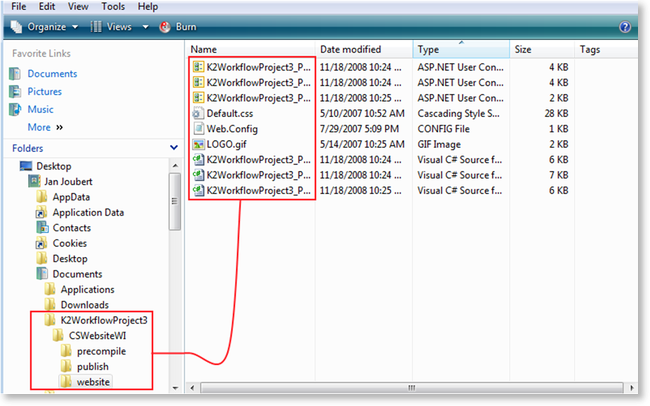Click the Web.Config file icon
This screenshot has width=650, height=406.
click(x=199, y=129)
